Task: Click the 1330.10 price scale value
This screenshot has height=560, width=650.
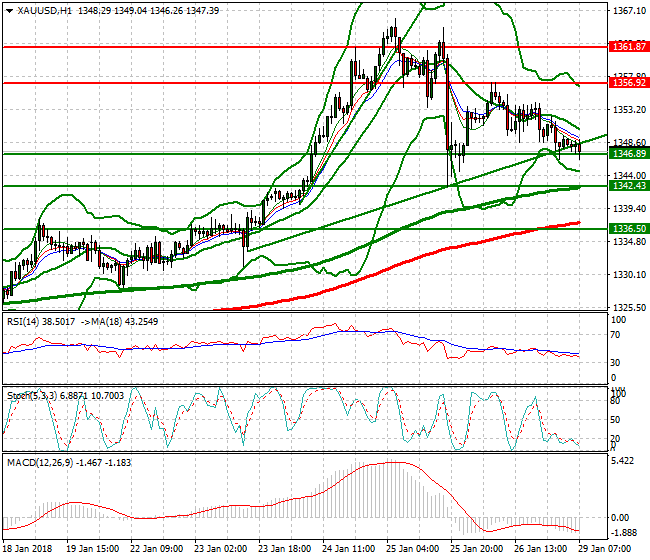Action: click(629, 274)
